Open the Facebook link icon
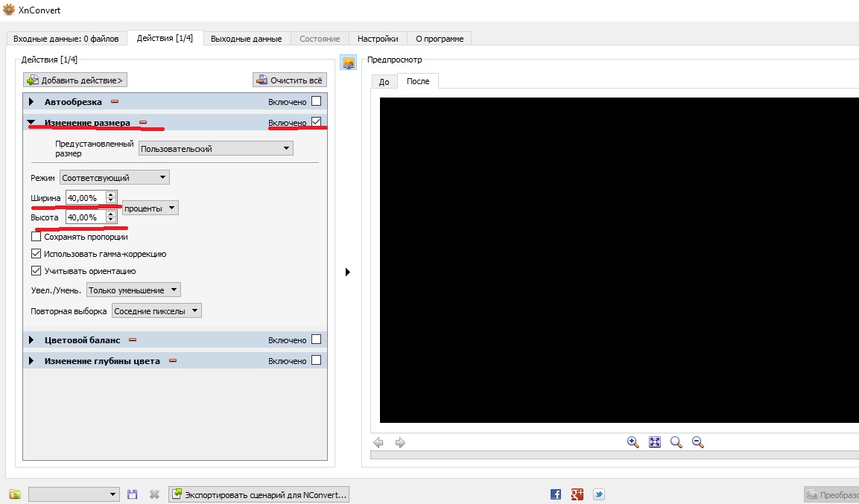Screen dimensions: 859x504 (556, 494)
